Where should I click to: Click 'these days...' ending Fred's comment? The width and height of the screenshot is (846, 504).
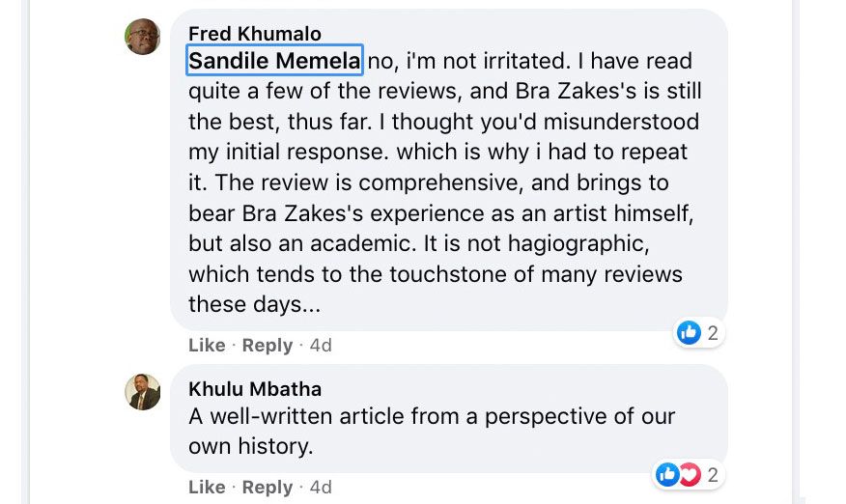point(254,304)
